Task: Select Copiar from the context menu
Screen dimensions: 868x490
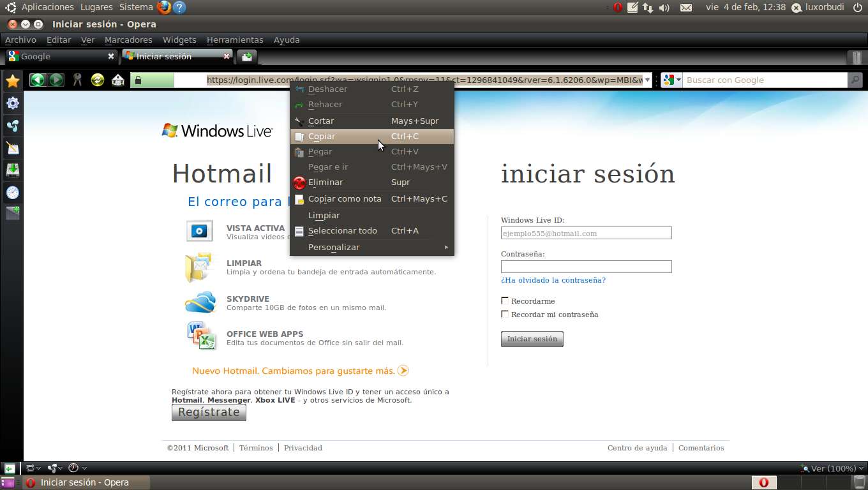Action: coord(372,136)
